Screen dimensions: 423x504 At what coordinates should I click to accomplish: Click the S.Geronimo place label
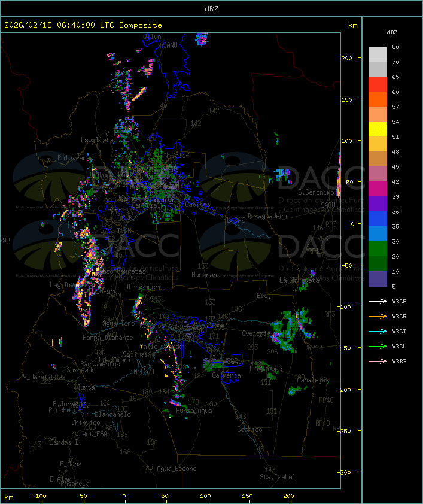[x=316, y=192]
